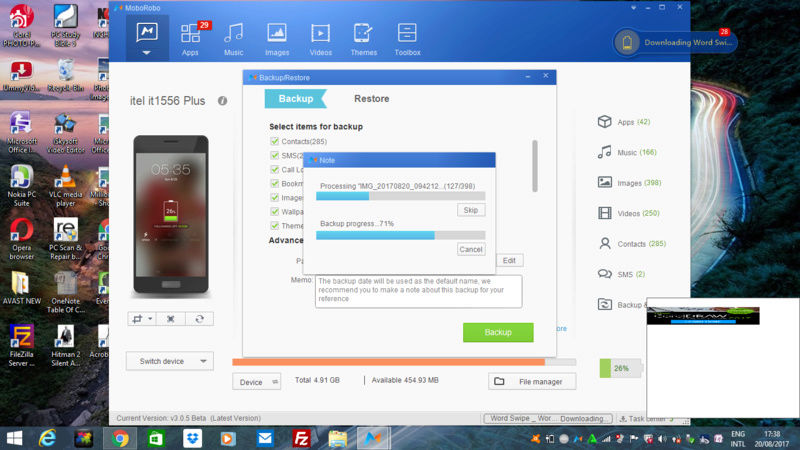
Task: Click the phone screen preview thumbnail
Action: 171,214
